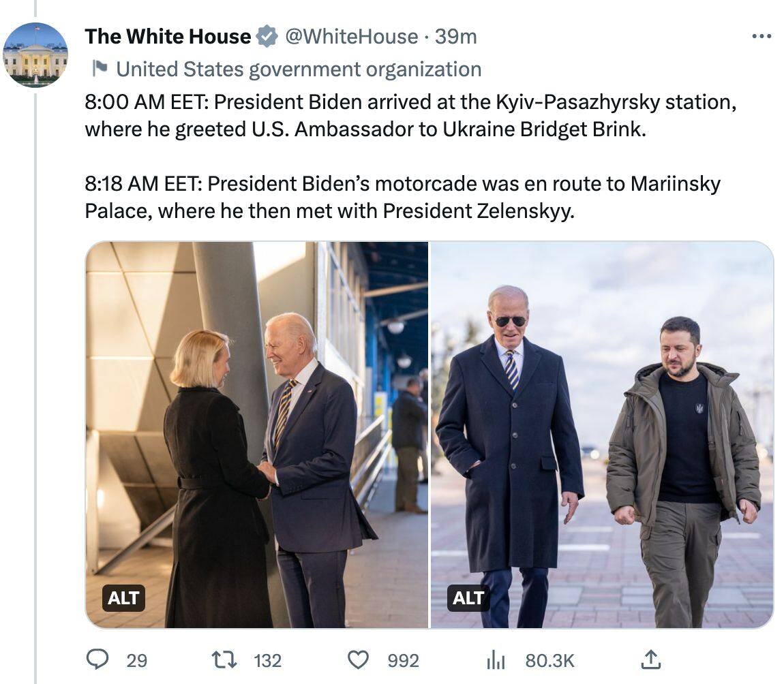Show ALT text for the right photo
784x684 pixels.
point(468,598)
